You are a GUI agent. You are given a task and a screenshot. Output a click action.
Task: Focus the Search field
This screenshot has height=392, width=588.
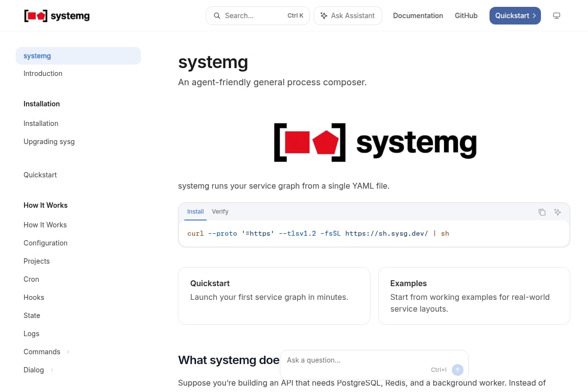(258, 16)
